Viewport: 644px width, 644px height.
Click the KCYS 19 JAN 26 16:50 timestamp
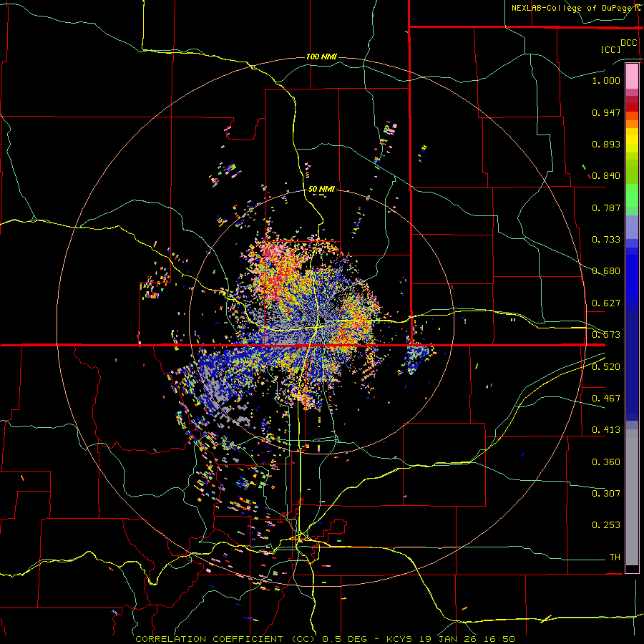coord(451,639)
